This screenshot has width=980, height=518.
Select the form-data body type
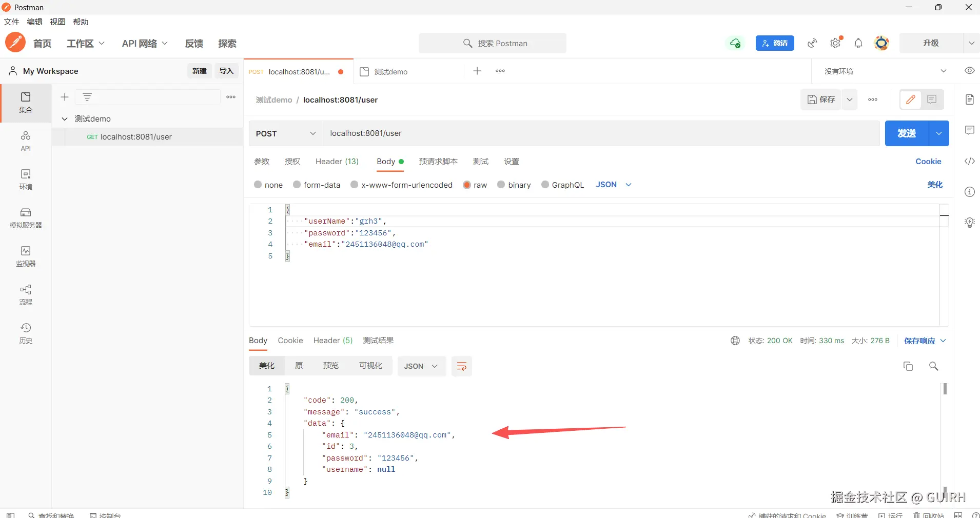click(297, 185)
